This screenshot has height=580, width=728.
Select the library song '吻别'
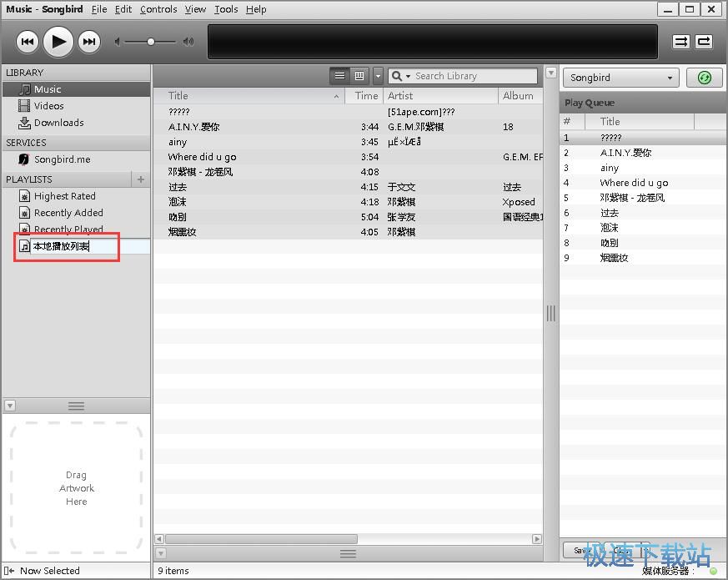[x=349, y=217]
